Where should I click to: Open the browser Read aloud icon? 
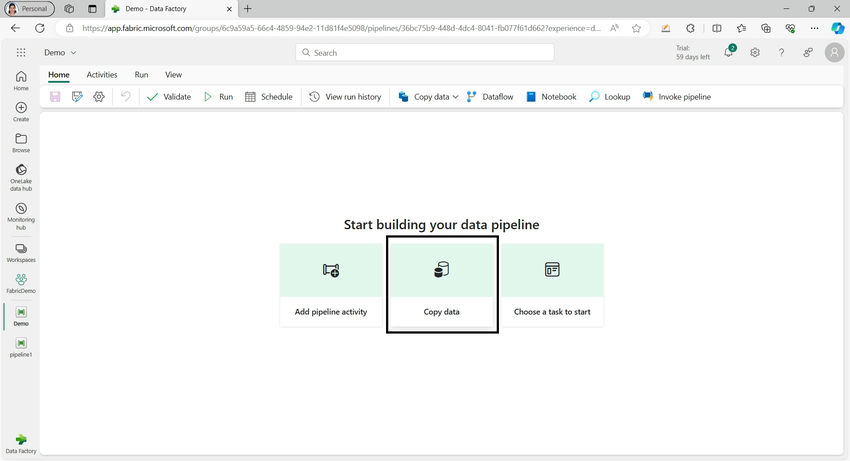click(x=614, y=28)
